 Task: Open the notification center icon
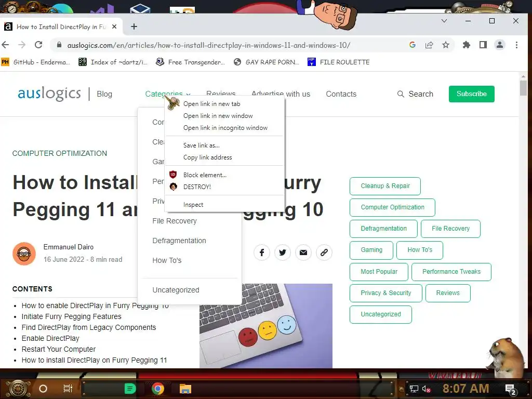[x=511, y=389]
